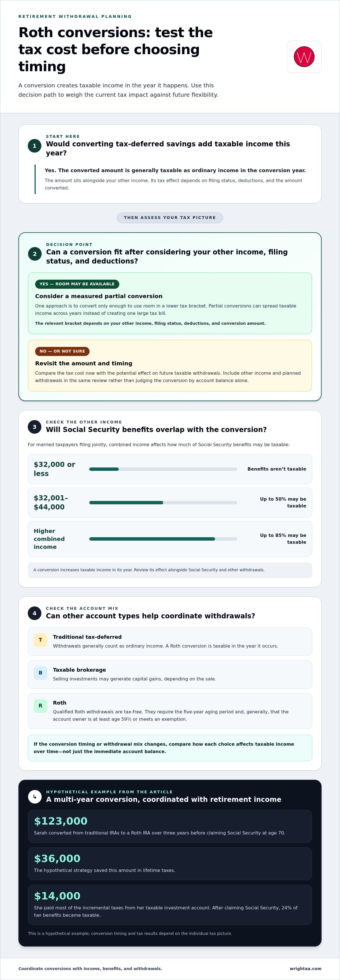This screenshot has width=340, height=980.
Task: Click the step 2 decision point badge
Action: [x=35, y=254]
